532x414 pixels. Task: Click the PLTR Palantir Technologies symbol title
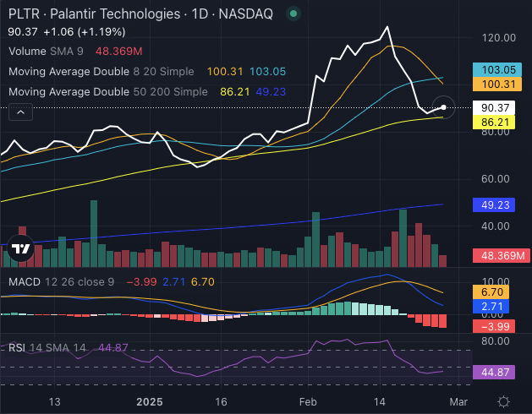click(x=140, y=14)
